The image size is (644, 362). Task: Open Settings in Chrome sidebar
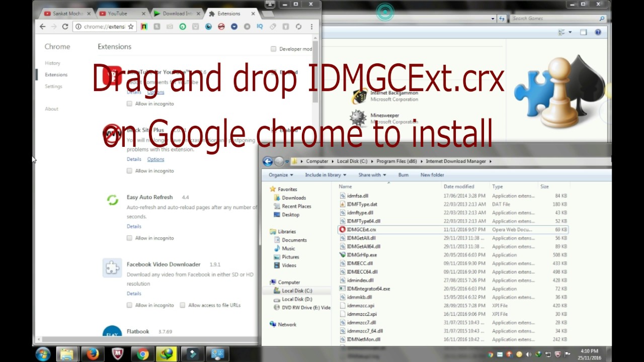coord(53,86)
